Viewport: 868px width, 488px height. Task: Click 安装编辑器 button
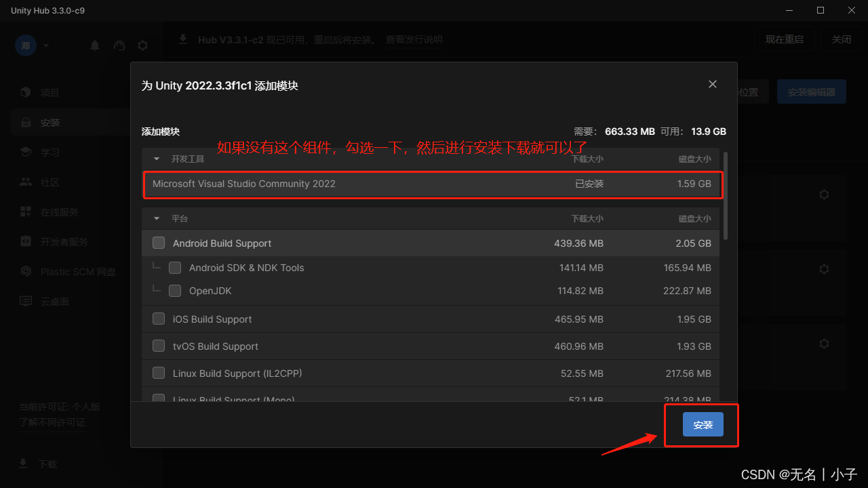coord(812,91)
